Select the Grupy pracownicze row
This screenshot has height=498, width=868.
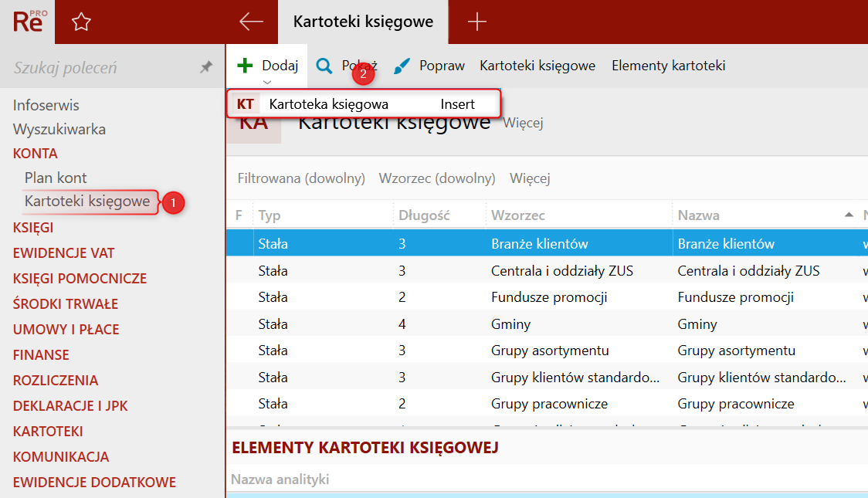547,403
